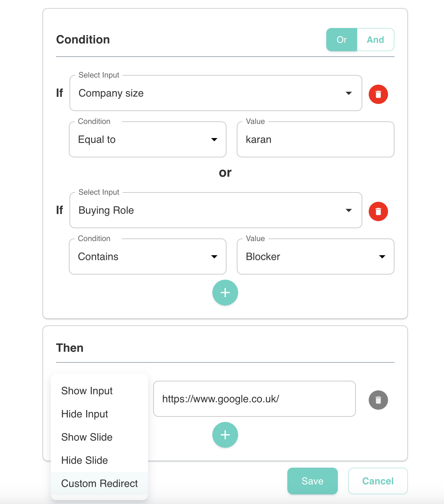Open the Company size input dropdown

(x=216, y=93)
